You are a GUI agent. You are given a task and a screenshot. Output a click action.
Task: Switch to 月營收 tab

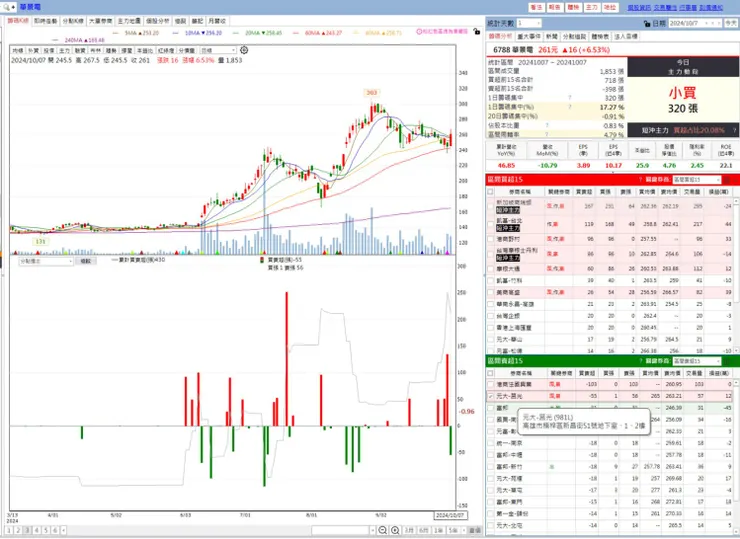[x=217, y=21]
